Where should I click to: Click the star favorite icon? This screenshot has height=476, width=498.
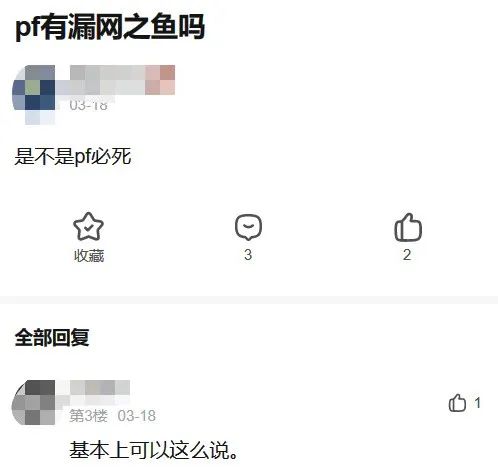tap(88, 227)
